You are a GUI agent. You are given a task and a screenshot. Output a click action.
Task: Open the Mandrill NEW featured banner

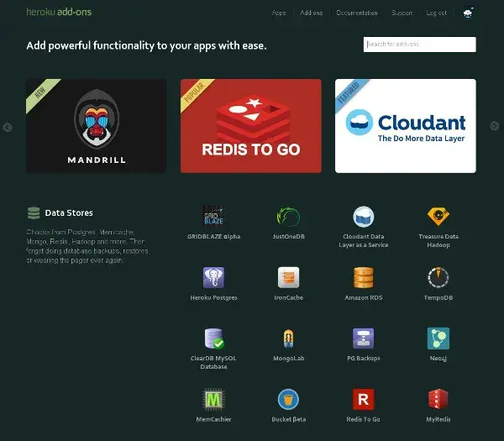point(97,126)
